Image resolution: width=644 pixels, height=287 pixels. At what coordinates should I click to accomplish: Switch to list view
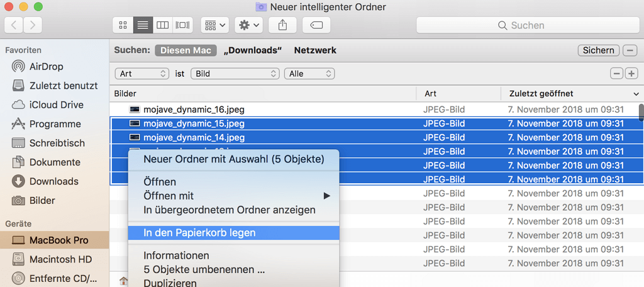[143, 25]
